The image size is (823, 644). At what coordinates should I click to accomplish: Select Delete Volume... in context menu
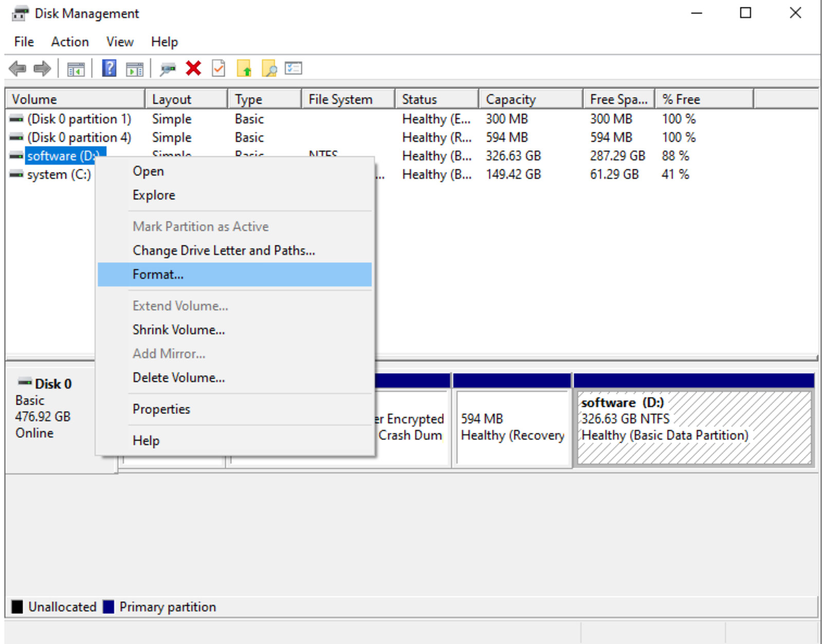[x=235, y=378]
